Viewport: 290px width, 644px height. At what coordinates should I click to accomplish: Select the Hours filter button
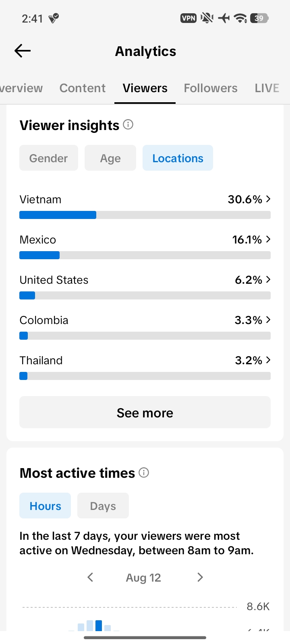(x=45, y=506)
